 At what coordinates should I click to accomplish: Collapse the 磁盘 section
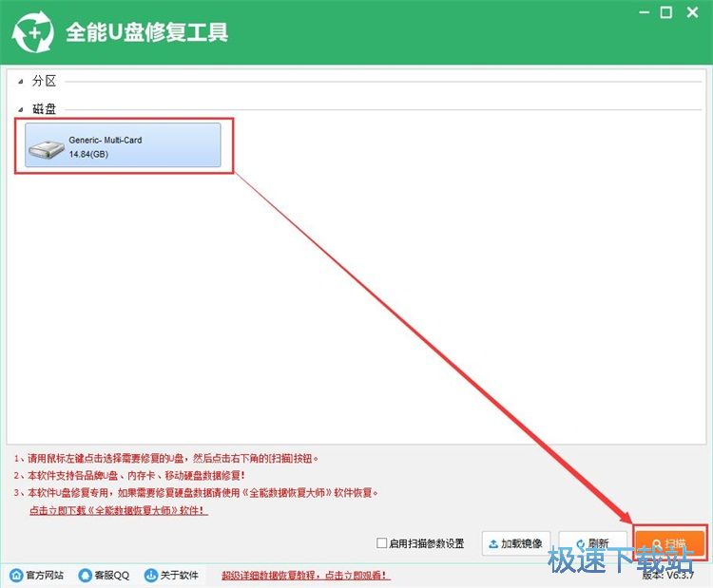pos(21,109)
